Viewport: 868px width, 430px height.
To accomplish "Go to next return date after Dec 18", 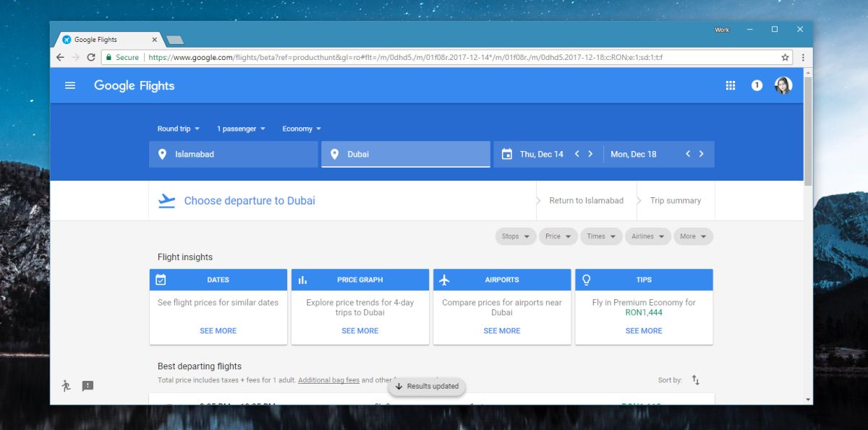I will 701,154.
